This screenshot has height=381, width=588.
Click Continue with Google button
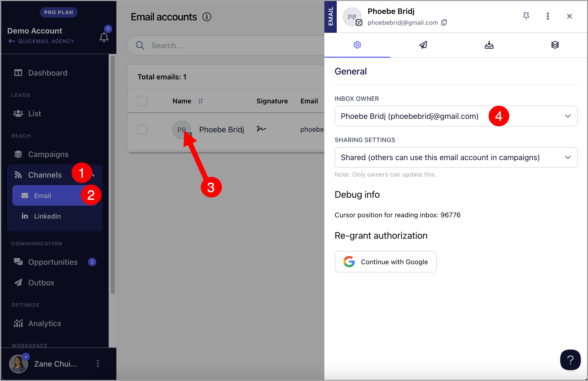pyautogui.click(x=386, y=262)
